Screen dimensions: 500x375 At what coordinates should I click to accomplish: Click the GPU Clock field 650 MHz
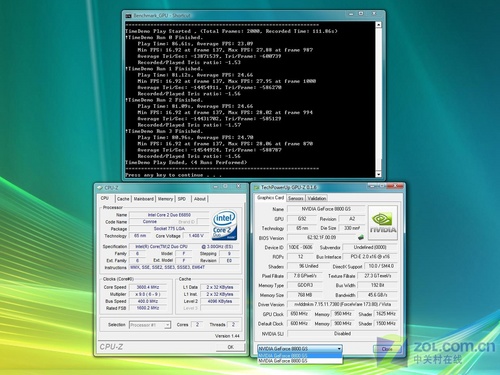coord(299,314)
